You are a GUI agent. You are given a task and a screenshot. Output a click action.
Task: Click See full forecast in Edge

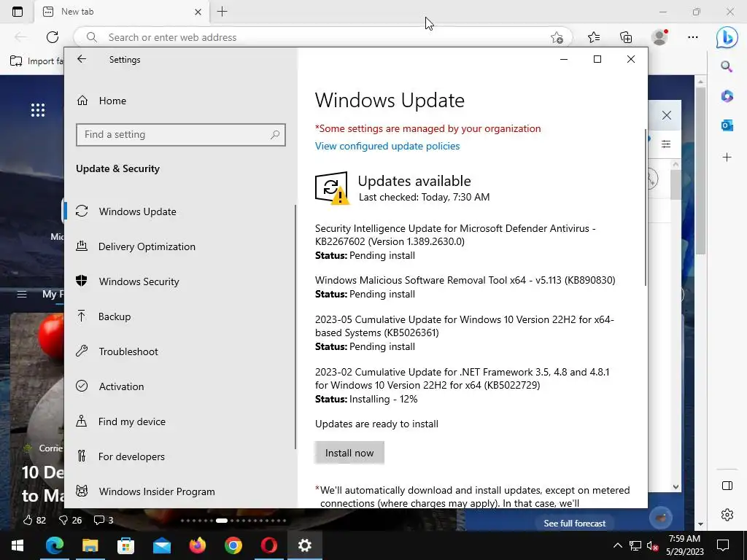pyautogui.click(x=575, y=524)
